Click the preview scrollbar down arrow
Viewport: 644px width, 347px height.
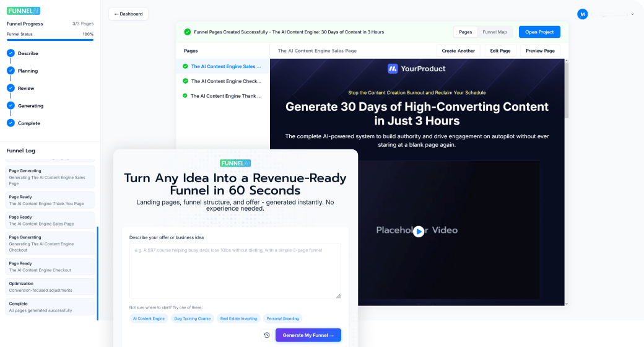tap(567, 304)
